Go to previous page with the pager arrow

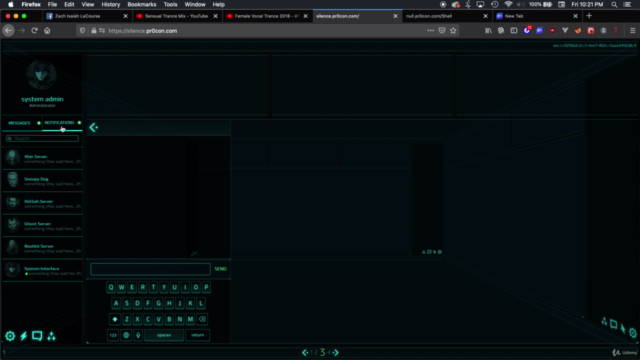tap(305, 352)
